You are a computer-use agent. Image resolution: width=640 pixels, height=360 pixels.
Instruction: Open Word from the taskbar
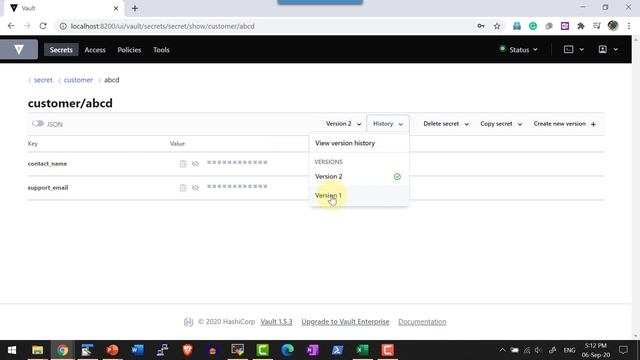pos(137,350)
